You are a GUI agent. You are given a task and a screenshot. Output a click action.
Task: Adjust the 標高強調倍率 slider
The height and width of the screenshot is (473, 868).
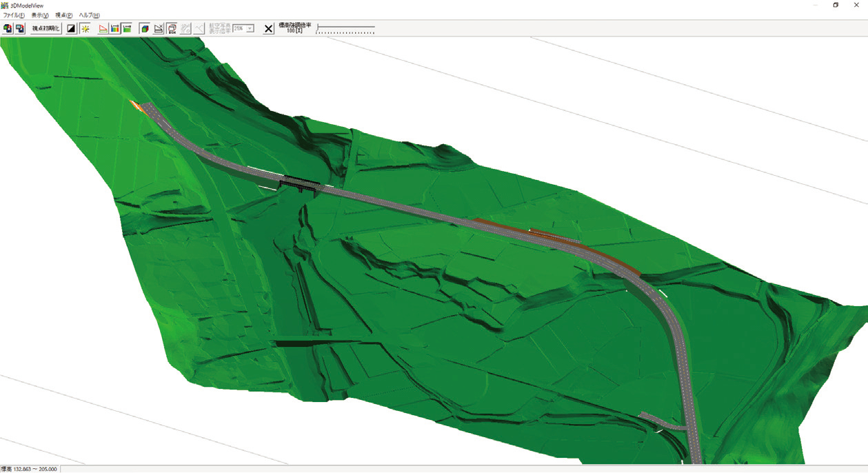click(x=345, y=30)
